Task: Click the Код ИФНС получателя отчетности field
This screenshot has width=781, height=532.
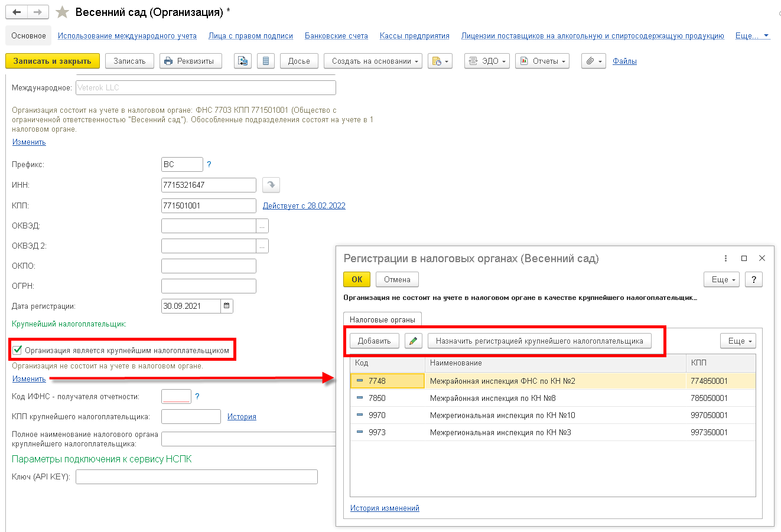Action: pyautogui.click(x=176, y=396)
